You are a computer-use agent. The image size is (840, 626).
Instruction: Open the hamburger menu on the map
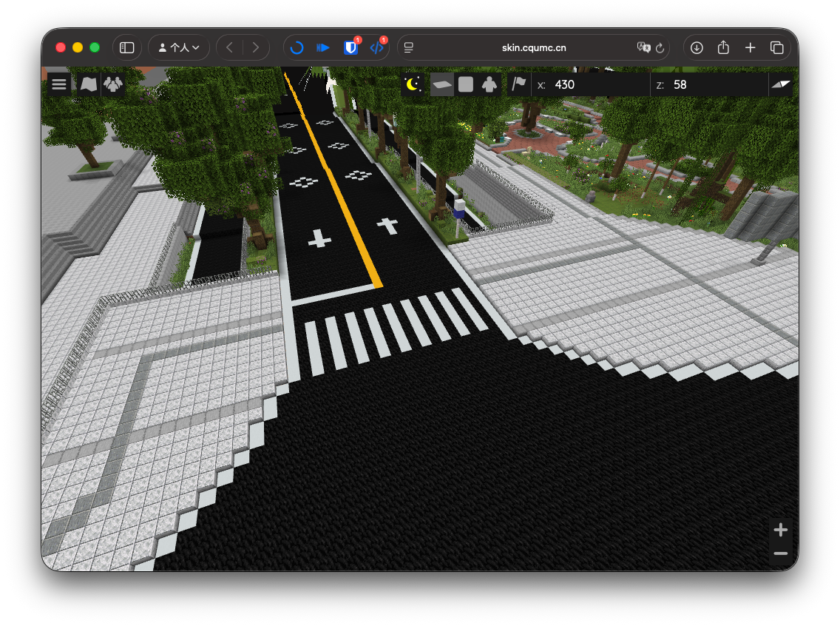[x=59, y=84]
